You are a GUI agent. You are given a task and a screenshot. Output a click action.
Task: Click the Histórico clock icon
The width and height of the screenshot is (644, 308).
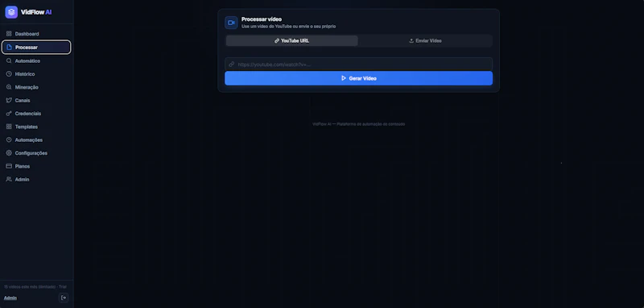[x=9, y=74]
